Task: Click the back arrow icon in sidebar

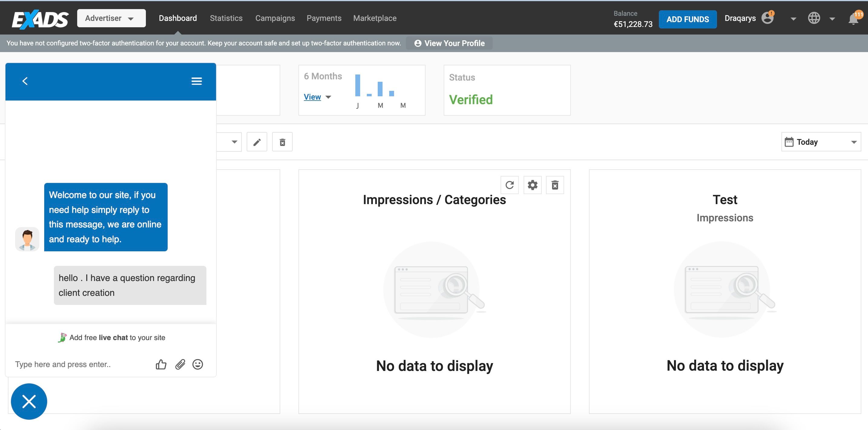Action: click(x=24, y=80)
